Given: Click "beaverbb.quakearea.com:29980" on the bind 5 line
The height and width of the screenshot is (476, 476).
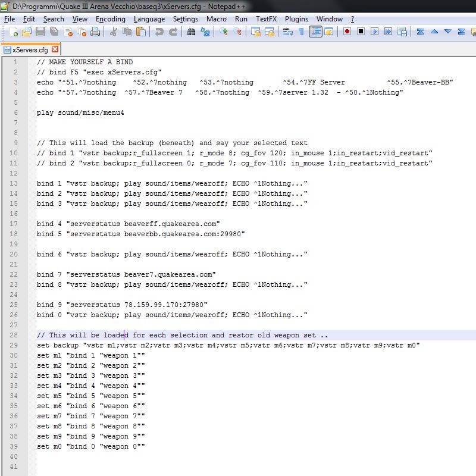Looking at the screenshot, I should click(183, 234).
